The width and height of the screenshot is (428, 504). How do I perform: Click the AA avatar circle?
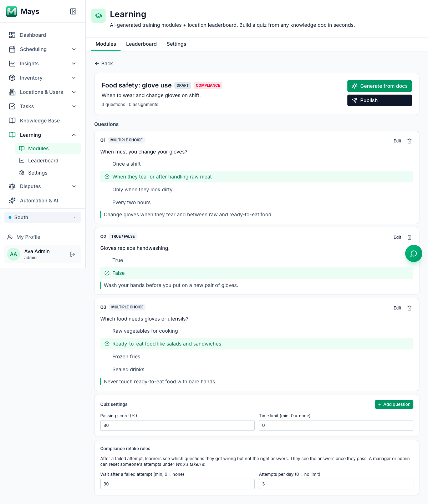pos(14,254)
